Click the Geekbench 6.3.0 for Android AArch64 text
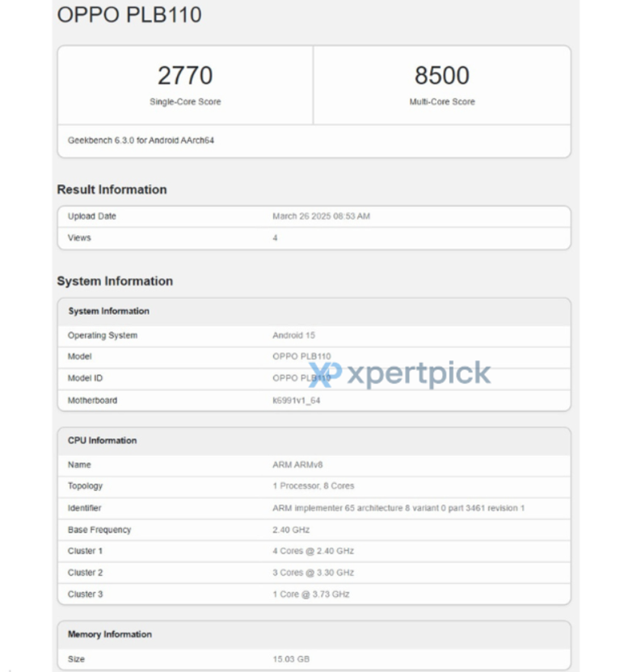 (141, 141)
